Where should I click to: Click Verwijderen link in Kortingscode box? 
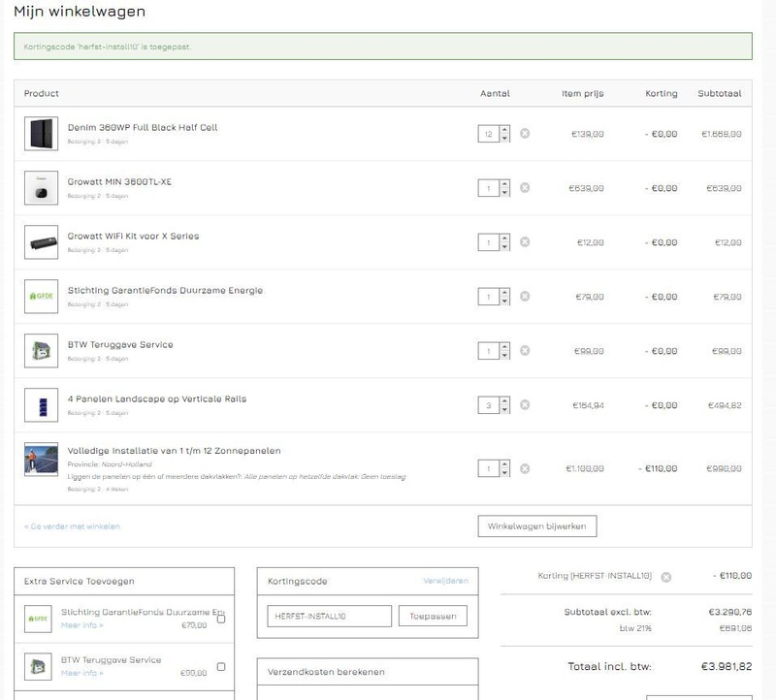pyautogui.click(x=445, y=581)
